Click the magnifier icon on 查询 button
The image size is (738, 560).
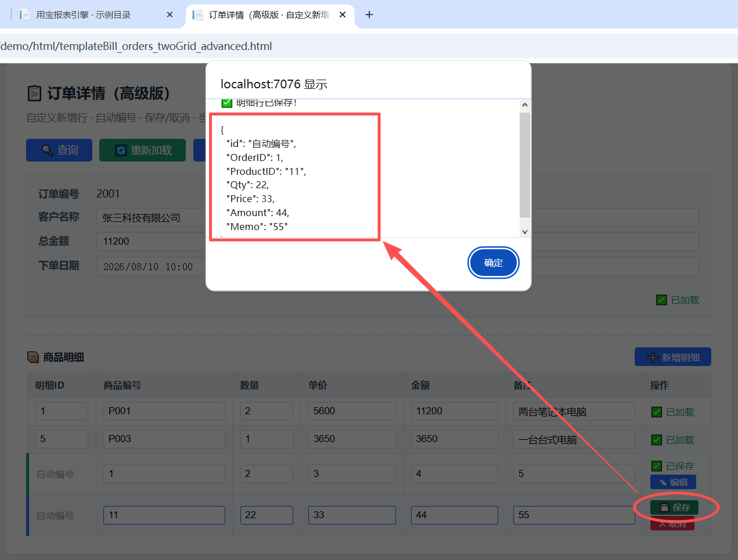[48, 150]
